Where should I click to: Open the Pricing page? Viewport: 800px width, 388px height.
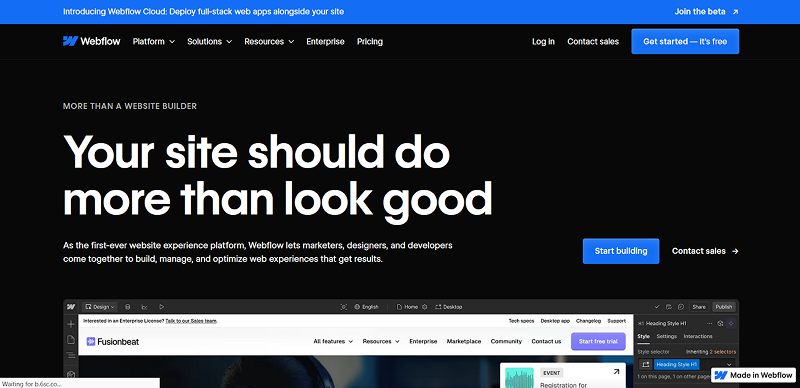tap(370, 41)
